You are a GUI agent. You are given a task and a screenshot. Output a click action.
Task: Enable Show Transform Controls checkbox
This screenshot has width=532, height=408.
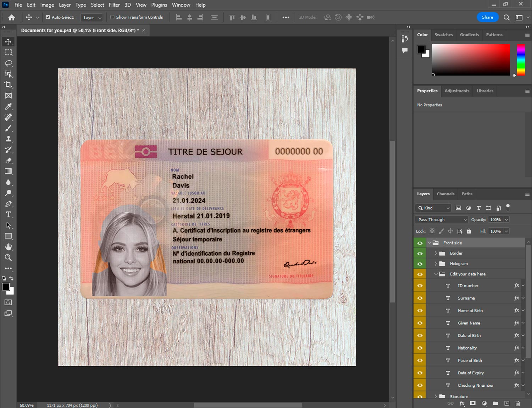(x=112, y=17)
